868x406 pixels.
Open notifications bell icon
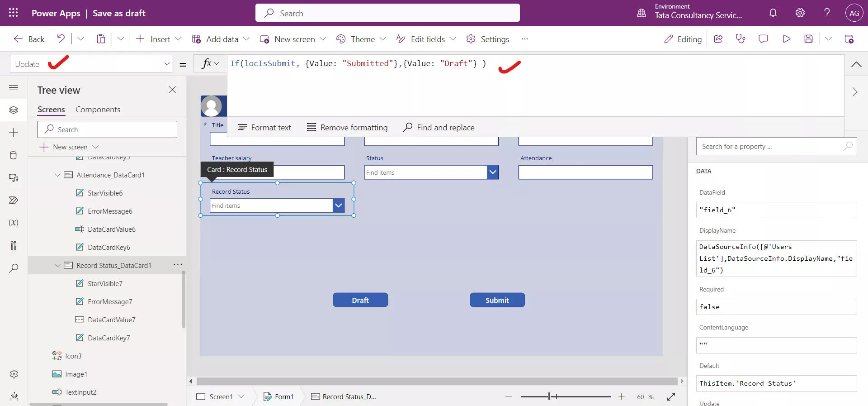773,13
